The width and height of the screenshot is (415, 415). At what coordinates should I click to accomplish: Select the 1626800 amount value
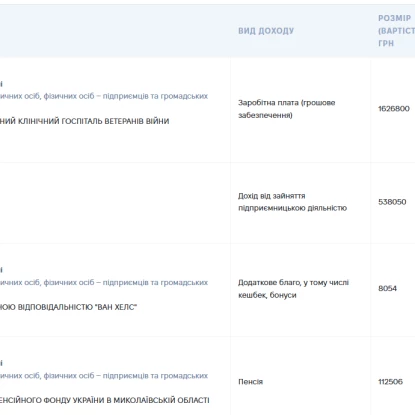pyautogui.click(x=394, y=109)
